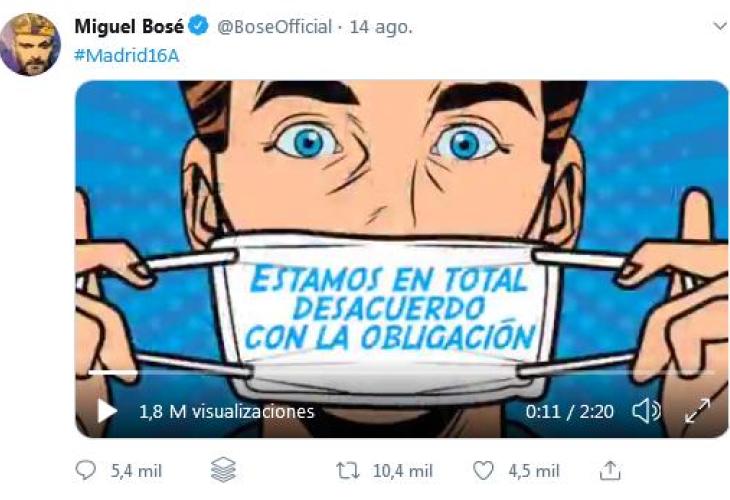Open tweet options chevron menu
730x500 pixels.
tap(720, 26)
